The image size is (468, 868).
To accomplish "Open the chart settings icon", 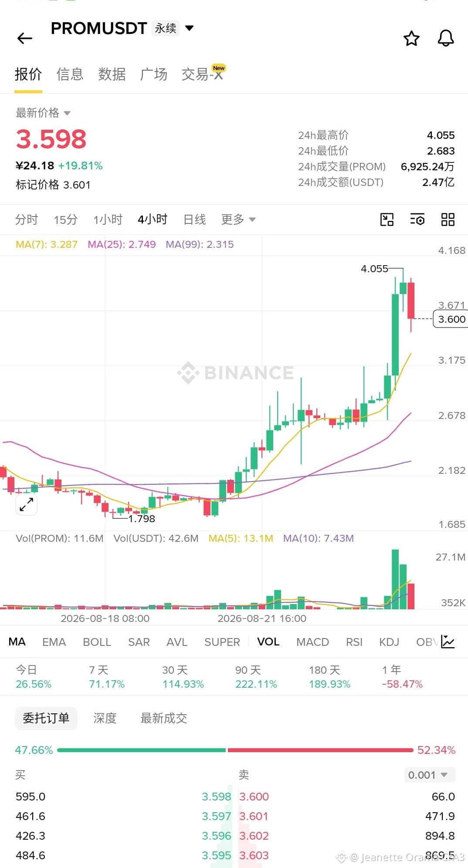I will 417,220.
